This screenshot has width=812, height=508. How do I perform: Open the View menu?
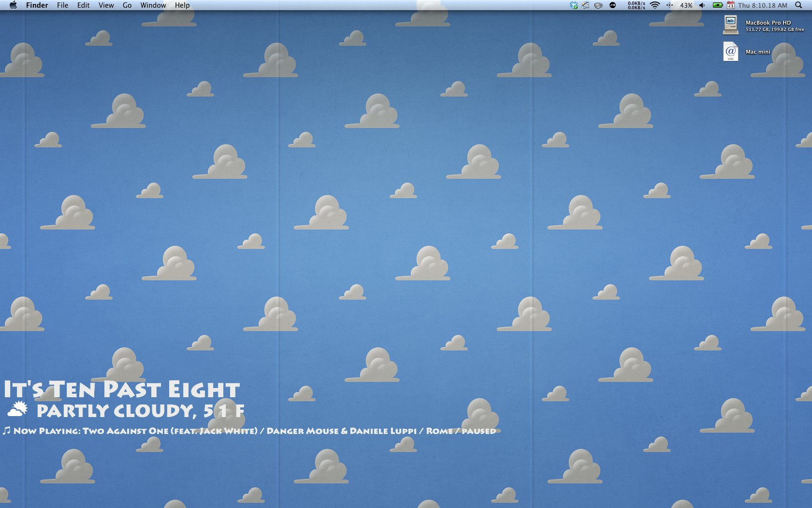[x=106, y=5]
